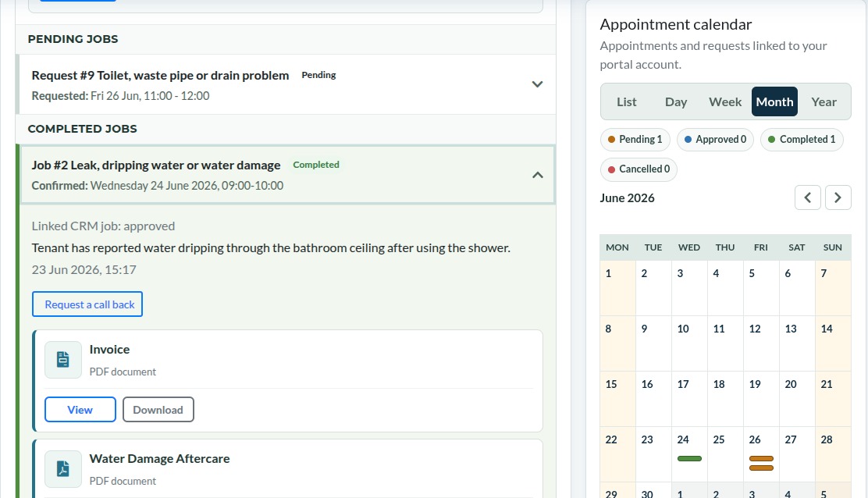
Task: Click the FRI column header
Action: pyautogui.click(x=761, y=247)
